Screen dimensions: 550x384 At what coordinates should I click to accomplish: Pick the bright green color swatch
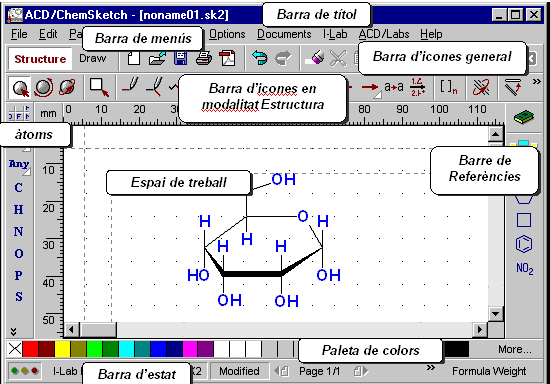[x=94, y=349]
